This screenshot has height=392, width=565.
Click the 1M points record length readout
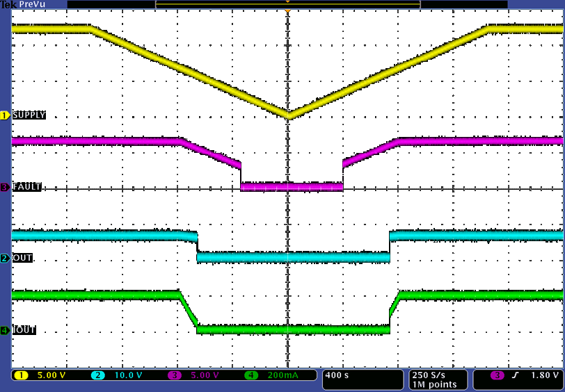click(x=434, y=384)
